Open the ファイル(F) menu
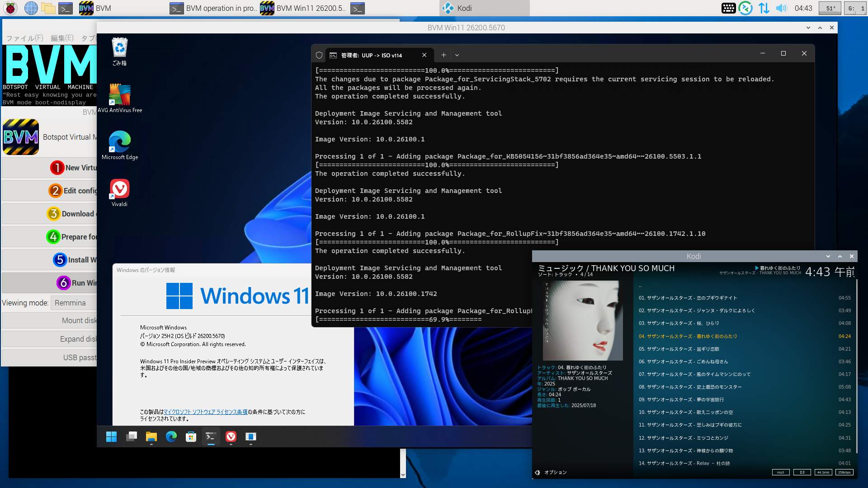Viewport: 868px width, 488px height. (x=25, y=38)
